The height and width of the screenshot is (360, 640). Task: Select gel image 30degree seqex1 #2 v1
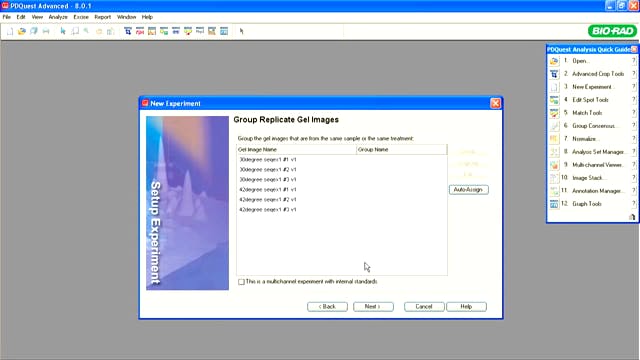point(268,169)
